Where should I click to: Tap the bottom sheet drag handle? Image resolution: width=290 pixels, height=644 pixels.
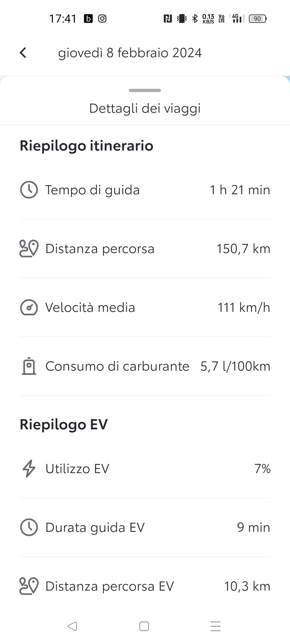coord(145,90)
